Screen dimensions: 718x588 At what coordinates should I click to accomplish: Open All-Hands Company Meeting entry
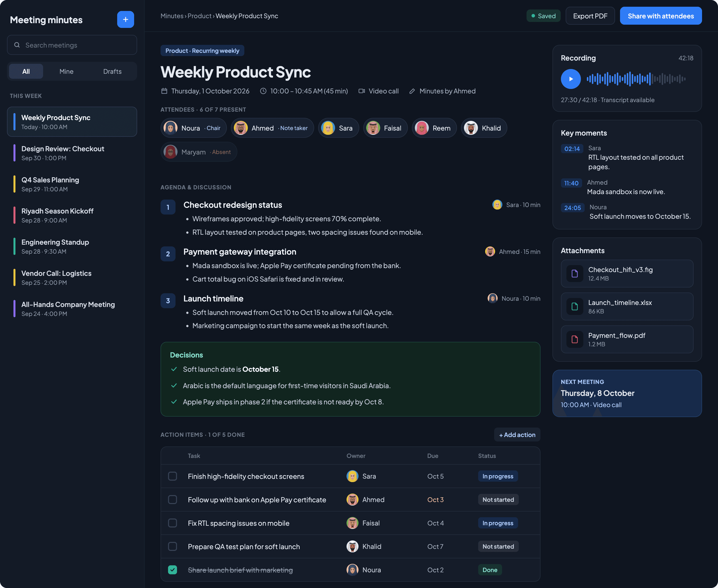(72, 309)
